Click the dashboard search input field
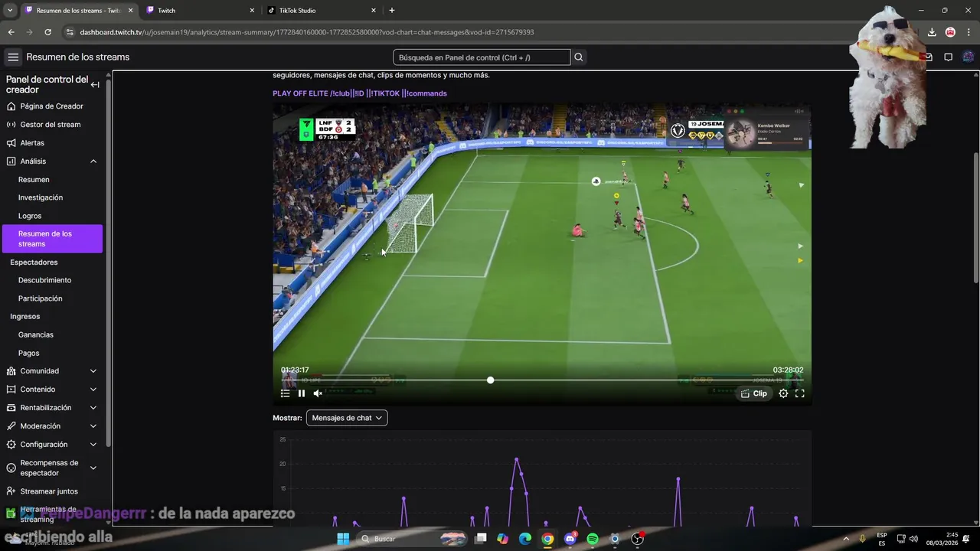 pyautogui.click(x=482, y=57)
